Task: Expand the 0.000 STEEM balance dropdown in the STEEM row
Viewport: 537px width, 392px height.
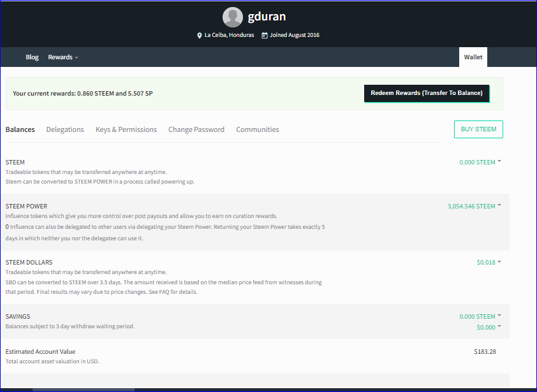Action: click(480, 163)
